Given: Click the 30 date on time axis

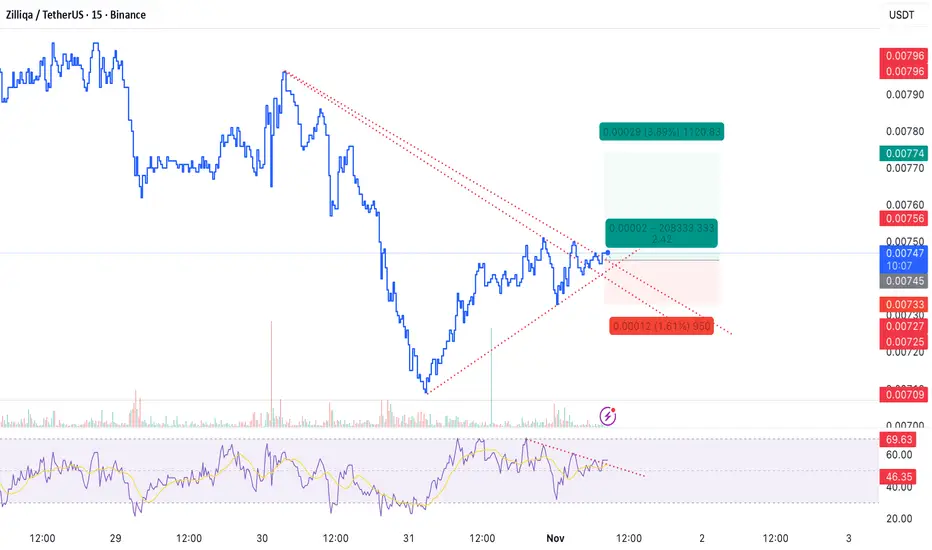Looking at the screenshot, I should pyautogui.click(x=262, y=538).
